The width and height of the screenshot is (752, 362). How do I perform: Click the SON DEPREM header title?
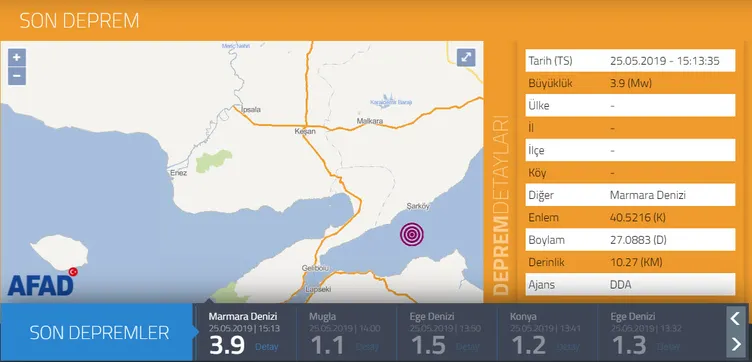(79, 21)
